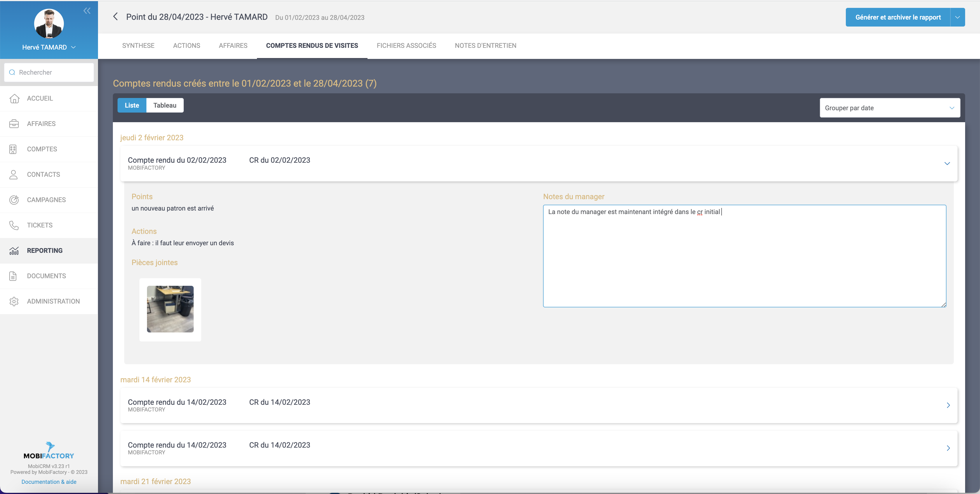The width and height of the screenshot is (980, 494).
Task: Collapse the 02/02/2023 compte rendu
Action: pos(947,164)
